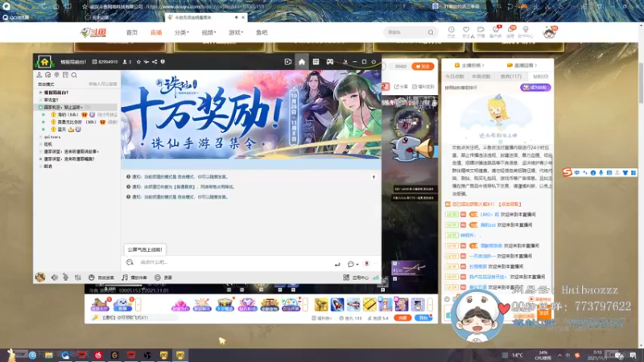Click the Sogou input S logo
The width and height of the screenshot is (644, 362).
pyautogui.click(x=568, y=172)
